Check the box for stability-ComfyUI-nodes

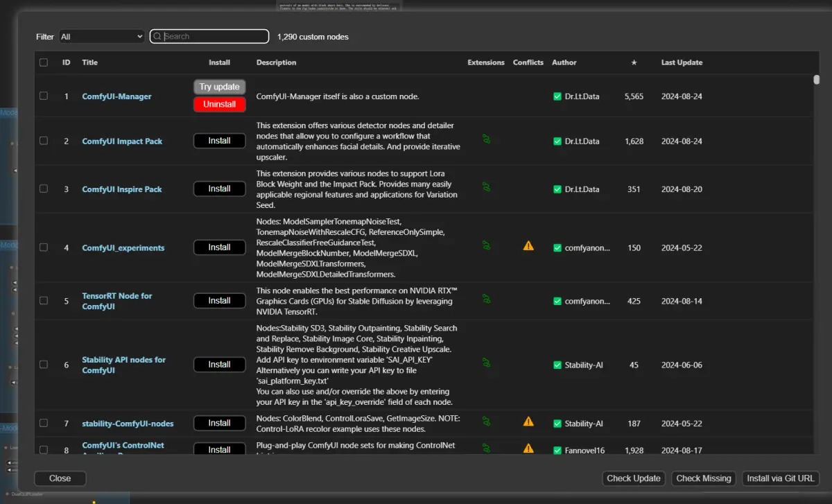(44, 423)
